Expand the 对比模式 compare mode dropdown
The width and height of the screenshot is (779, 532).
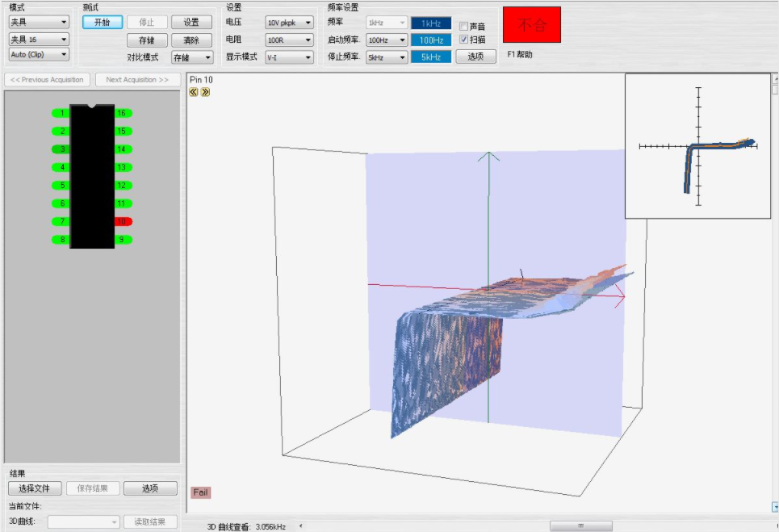[192, 57]
